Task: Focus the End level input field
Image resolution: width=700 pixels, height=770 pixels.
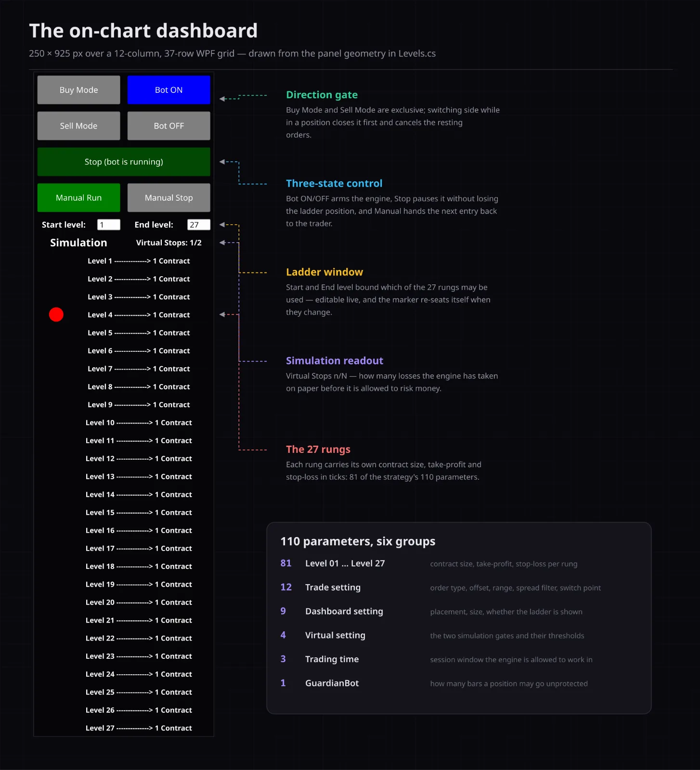Action: pyautogui.click(x=198, y=225)
